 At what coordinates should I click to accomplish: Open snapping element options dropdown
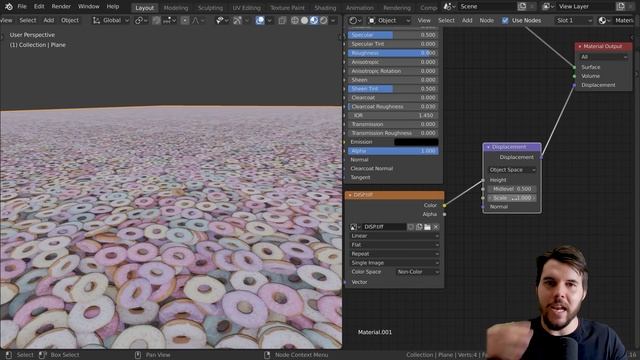169,20
